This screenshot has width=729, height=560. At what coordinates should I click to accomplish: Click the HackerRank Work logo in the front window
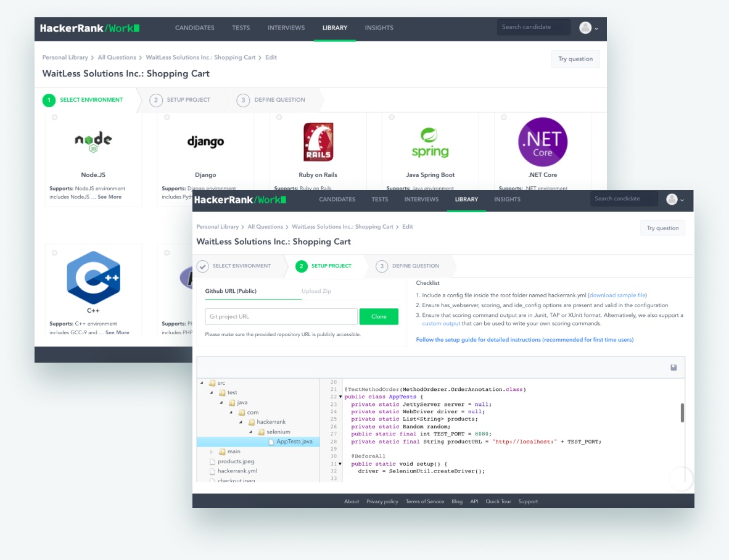click(240, 200)
